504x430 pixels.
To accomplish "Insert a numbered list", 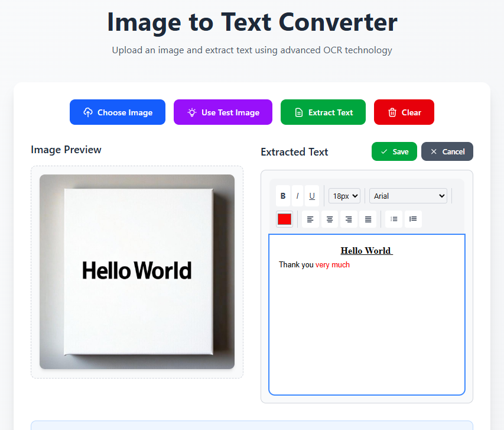I will [x=413, y=219].
